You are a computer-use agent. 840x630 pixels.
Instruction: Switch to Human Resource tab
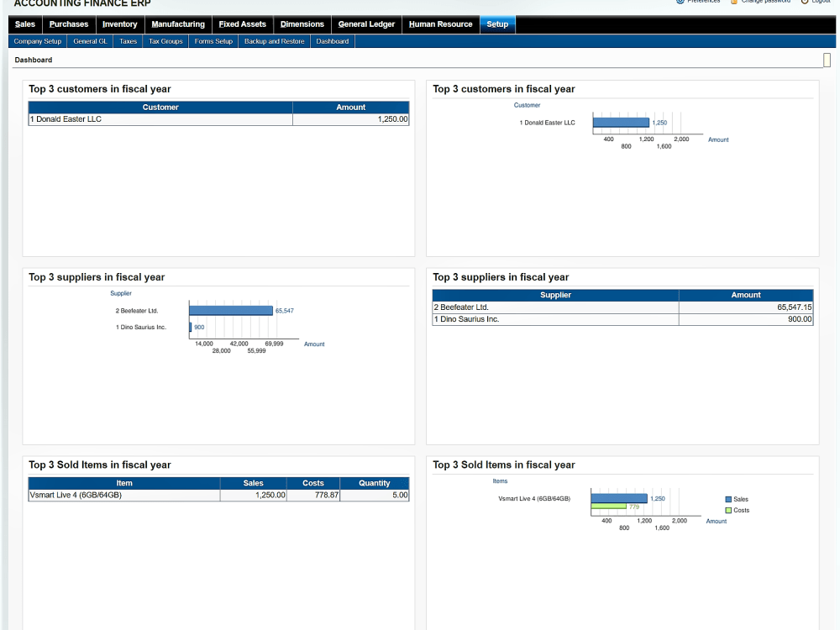coord(440,24)
